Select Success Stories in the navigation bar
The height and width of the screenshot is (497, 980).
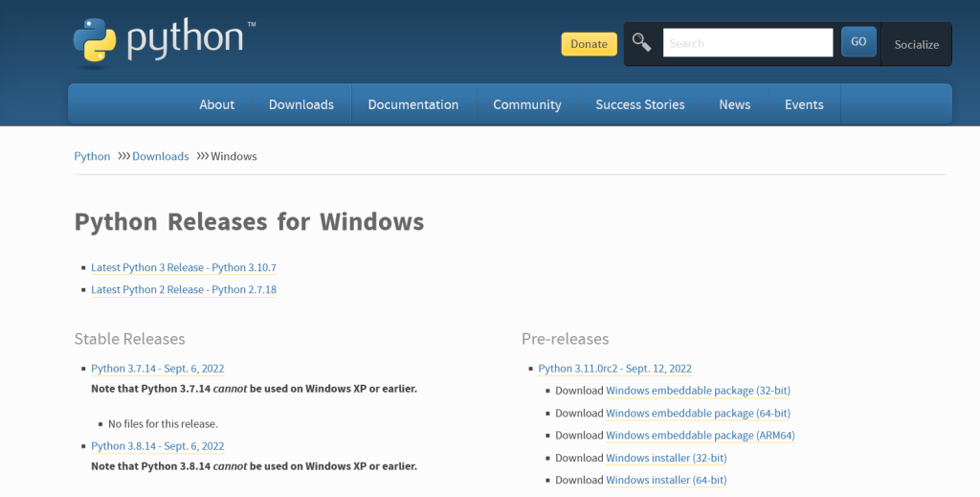640,104
